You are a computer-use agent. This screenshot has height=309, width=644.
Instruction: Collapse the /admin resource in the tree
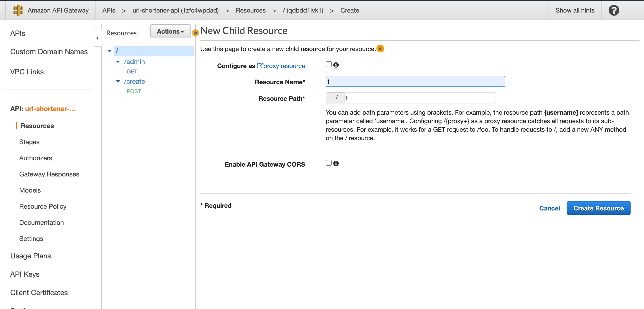coord(118,62)
